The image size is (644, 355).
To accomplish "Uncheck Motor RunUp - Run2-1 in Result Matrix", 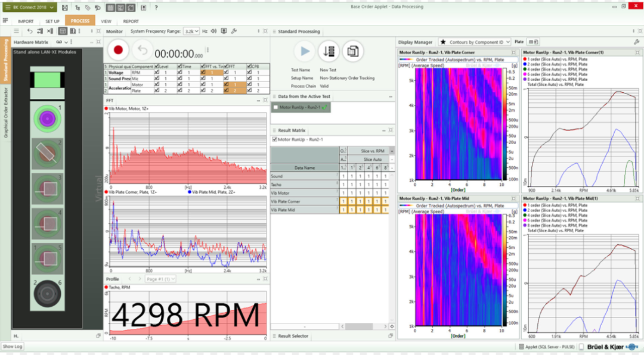I will (x=274, y=139).
